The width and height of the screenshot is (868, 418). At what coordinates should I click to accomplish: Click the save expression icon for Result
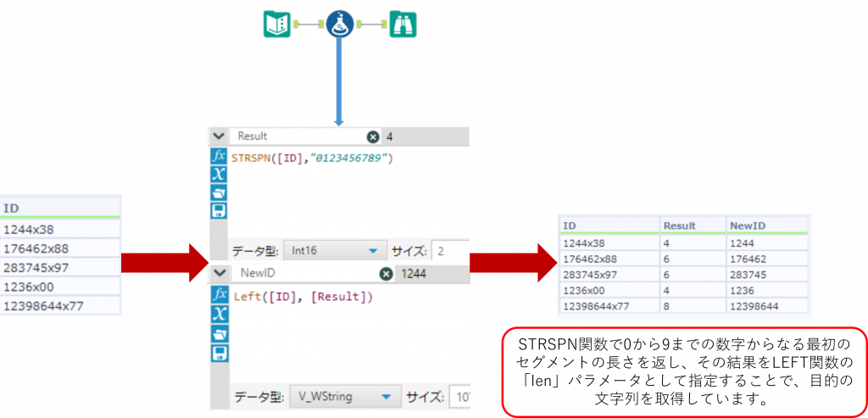click(217, 210)
